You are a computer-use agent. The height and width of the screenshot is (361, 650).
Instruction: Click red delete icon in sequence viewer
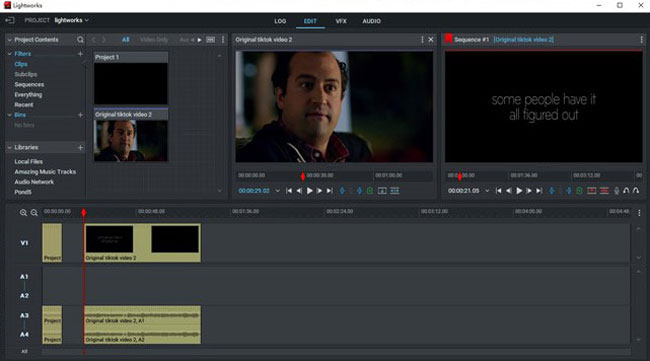pos(604,191)
